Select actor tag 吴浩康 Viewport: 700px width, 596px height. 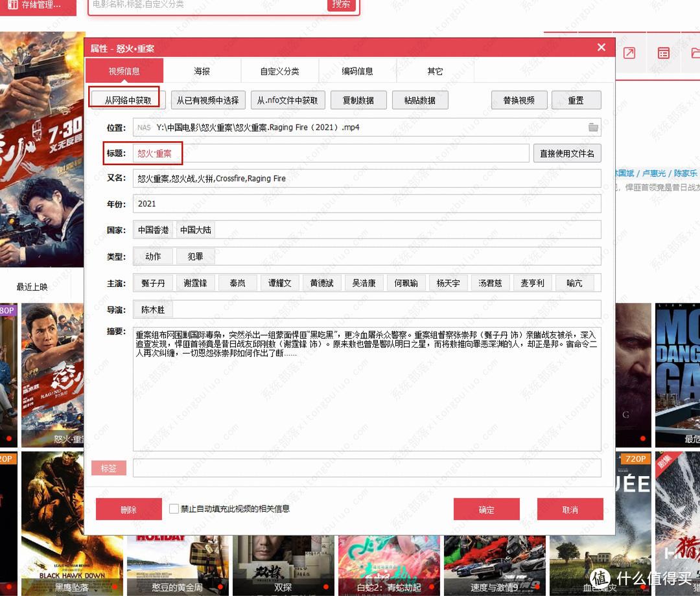coord(364,283)
